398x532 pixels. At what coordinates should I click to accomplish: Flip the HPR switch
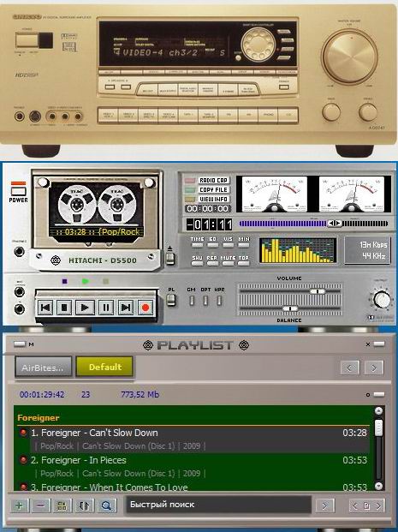219,301
